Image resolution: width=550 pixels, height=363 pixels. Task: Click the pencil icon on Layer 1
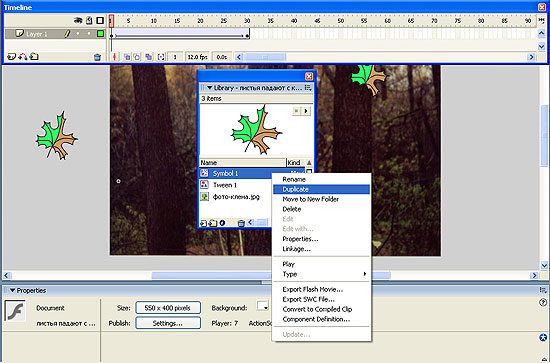67,34
